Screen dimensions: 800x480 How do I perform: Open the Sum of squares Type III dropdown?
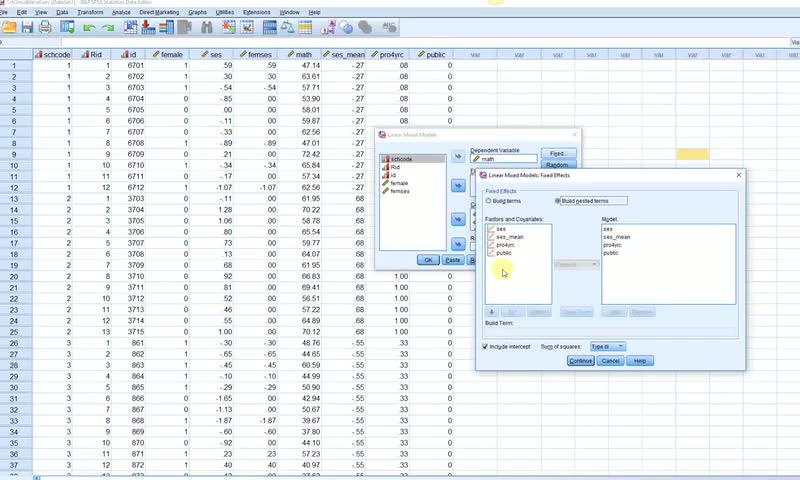pyautogui.click(x=608, y=346)
